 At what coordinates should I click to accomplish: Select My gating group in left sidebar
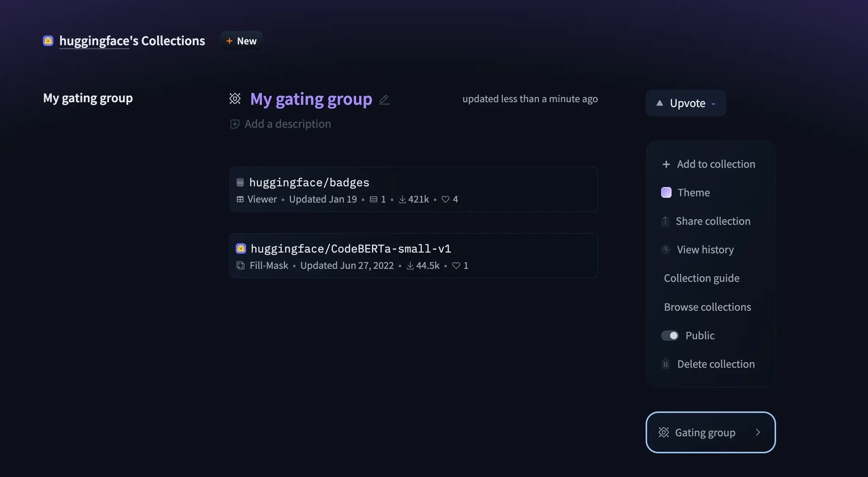pos(88,98)
